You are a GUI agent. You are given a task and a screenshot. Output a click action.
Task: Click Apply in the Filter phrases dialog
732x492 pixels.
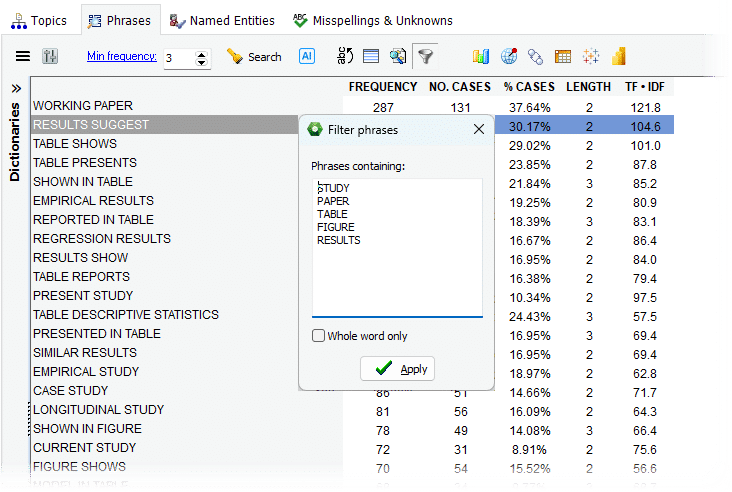click(x=398, y=369)
